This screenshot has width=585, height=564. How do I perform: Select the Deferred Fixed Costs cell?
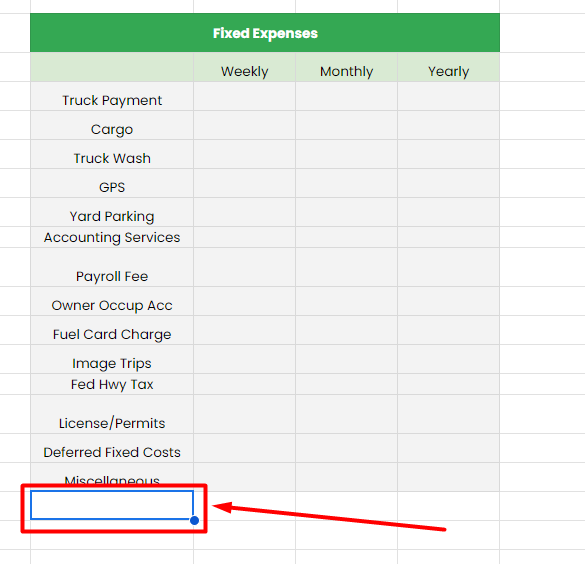click(x=112, y=448)
